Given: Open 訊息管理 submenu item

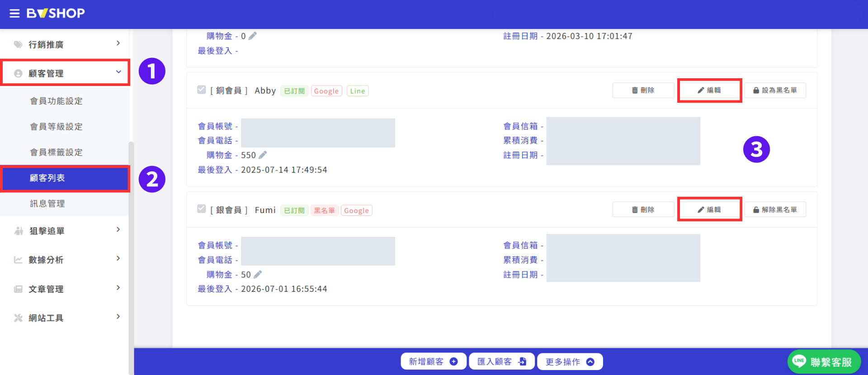Looking at the screenshot, I should (x=65, y=204).
